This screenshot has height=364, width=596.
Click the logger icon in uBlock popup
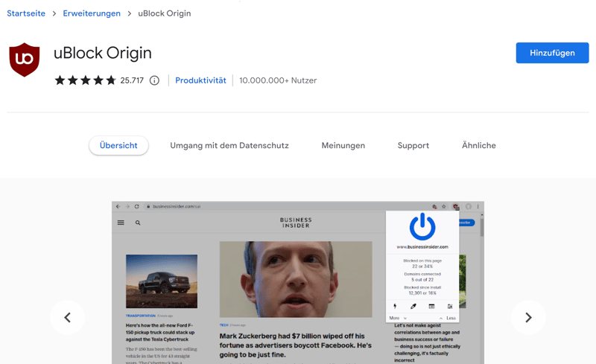431,307
